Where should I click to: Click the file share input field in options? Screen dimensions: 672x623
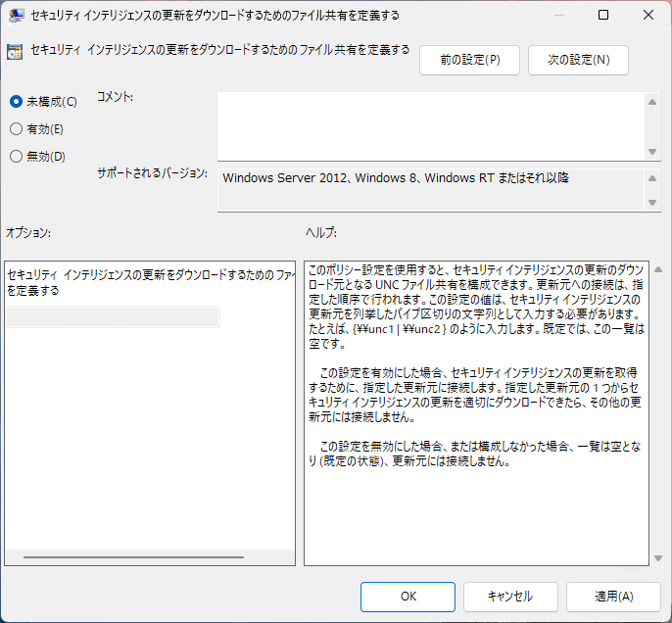[113, 316]
